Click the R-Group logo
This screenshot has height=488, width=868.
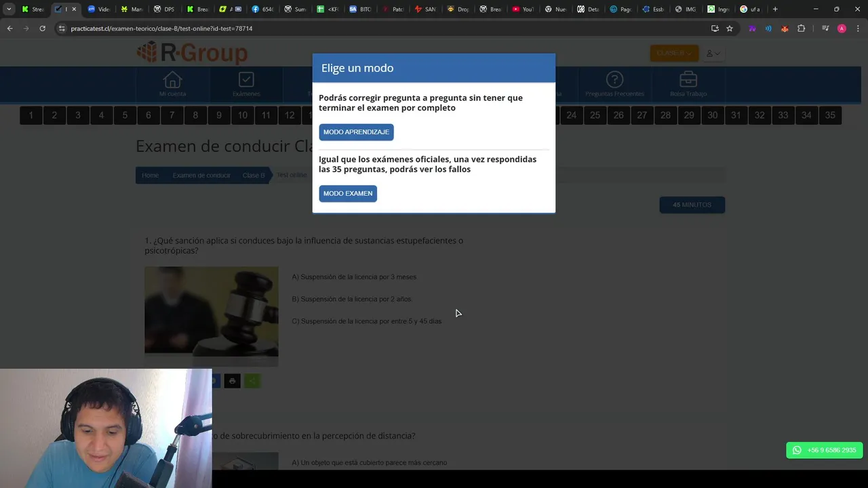pos(192,52)
